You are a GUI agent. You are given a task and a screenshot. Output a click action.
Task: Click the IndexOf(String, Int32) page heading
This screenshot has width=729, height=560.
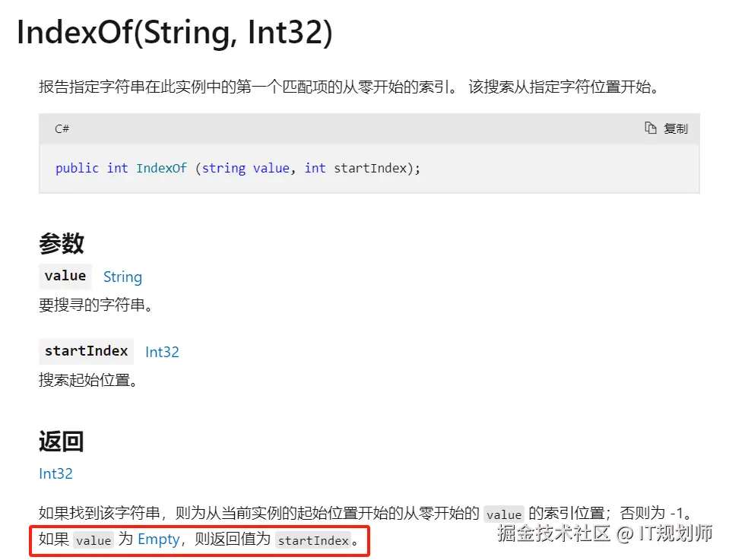(x=174, y=33)
